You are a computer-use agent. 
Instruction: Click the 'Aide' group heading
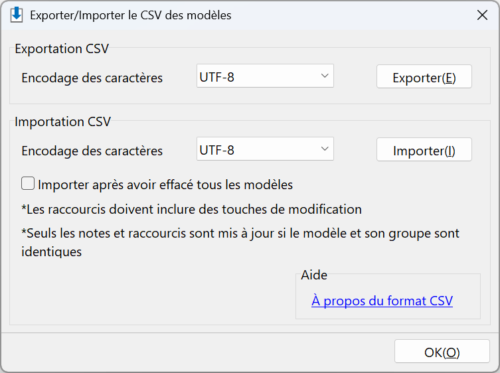[314, 275]
